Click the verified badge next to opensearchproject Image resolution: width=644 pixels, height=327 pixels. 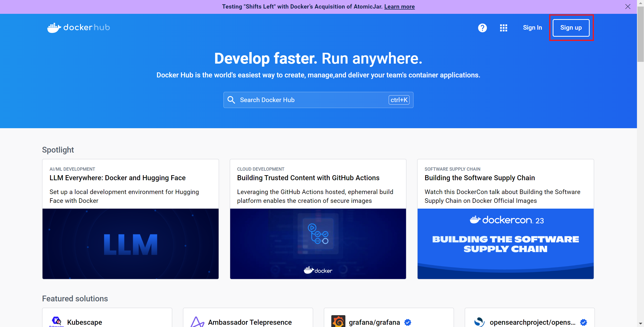tap(583, 322)
